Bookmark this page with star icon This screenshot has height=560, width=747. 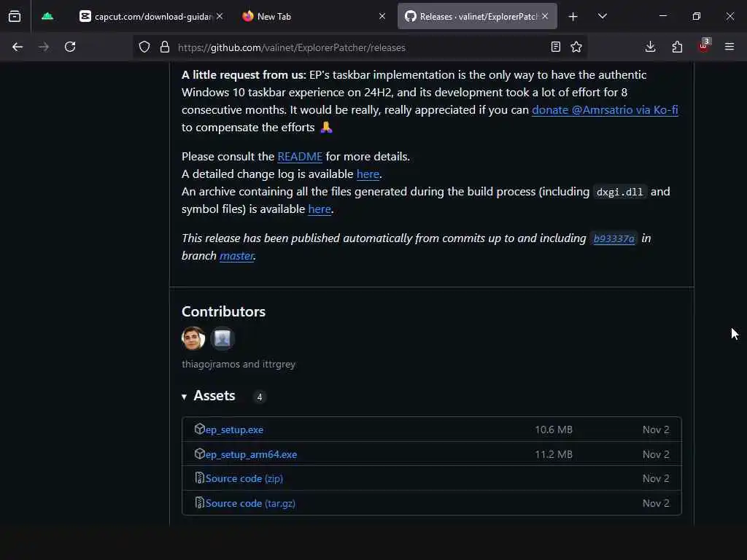pyautogui.click(x=576, y=47)
